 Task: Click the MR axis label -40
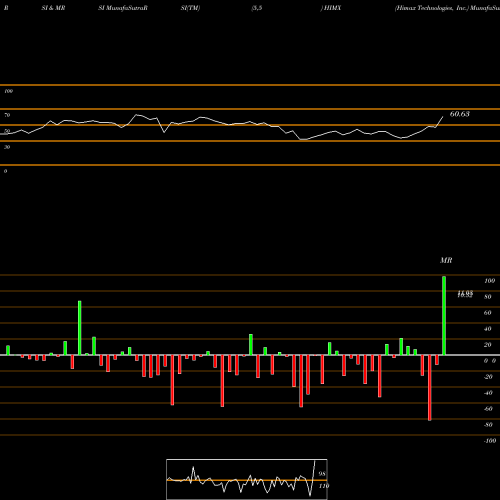488,393
